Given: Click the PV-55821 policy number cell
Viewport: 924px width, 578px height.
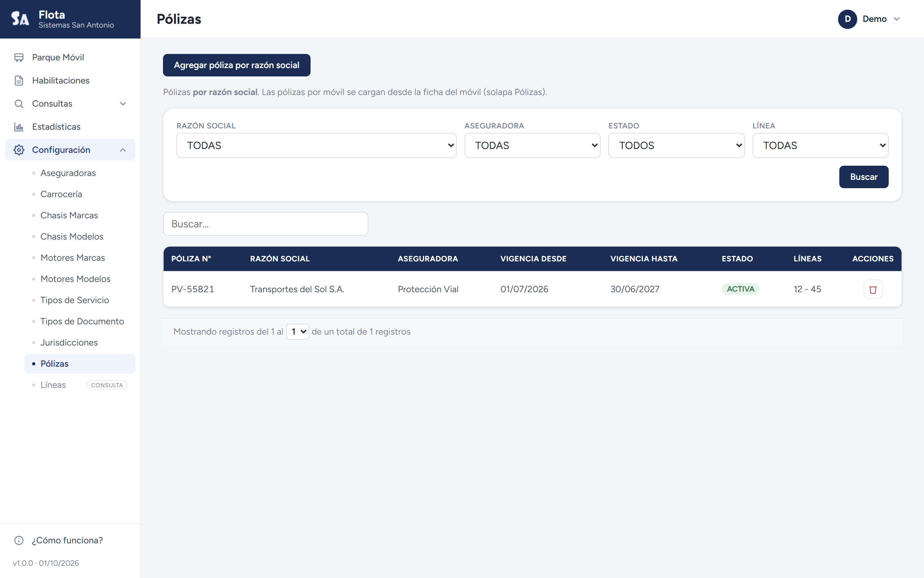Looking at the screenshot, I should (193, 289).
